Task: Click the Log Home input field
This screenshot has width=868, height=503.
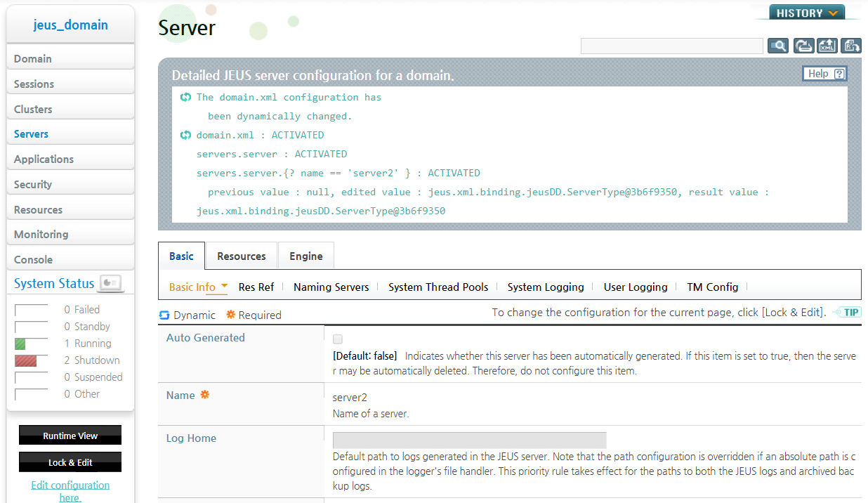Action: (x=469, y=440)
